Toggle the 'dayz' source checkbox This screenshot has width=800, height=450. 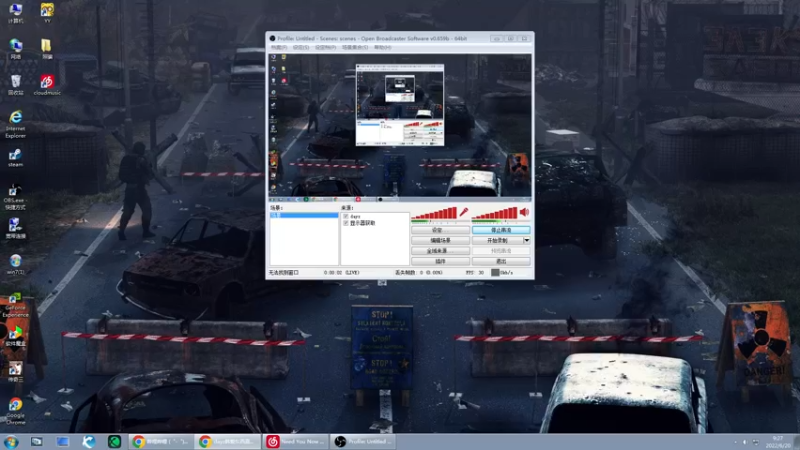(346, 216)
